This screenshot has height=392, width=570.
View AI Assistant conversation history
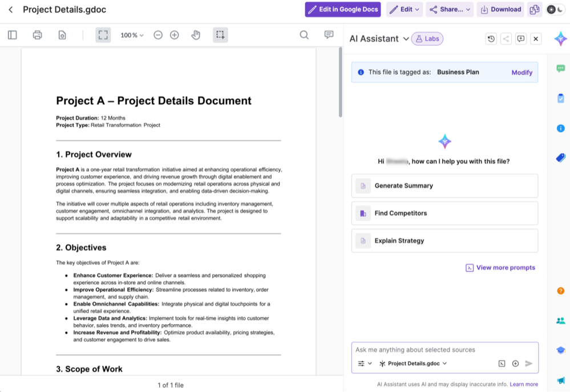490,38
